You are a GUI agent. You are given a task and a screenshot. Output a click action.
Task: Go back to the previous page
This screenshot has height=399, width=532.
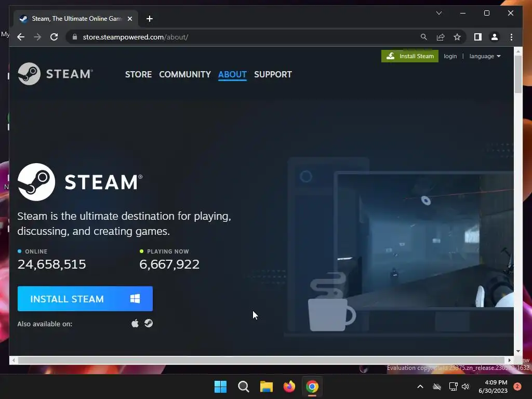(x=21, y=37)
